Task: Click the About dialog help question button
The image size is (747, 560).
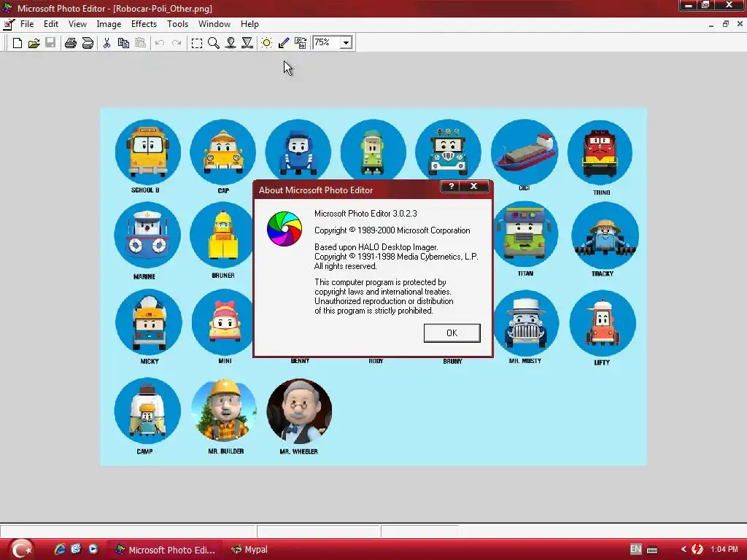Action: (x=452, y=186)
